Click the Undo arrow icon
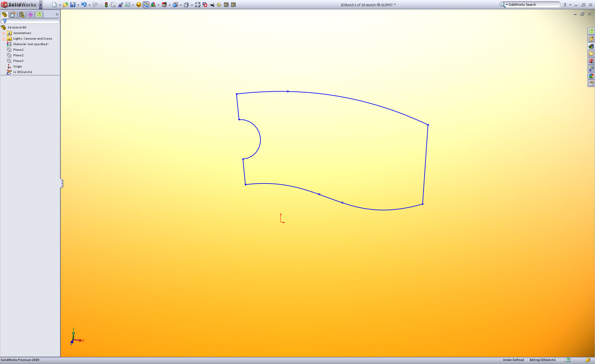This screenshot has width=595, height=364. [84, 5]
